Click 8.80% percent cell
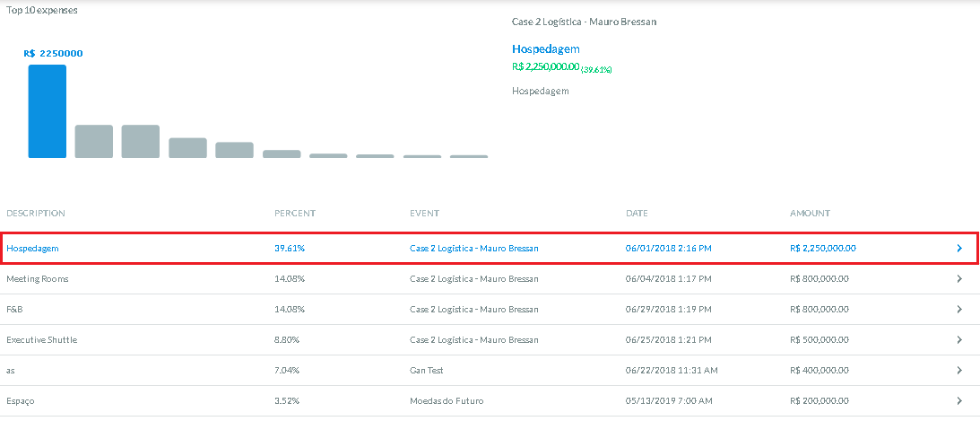980x421 pixels. (287, 339)
